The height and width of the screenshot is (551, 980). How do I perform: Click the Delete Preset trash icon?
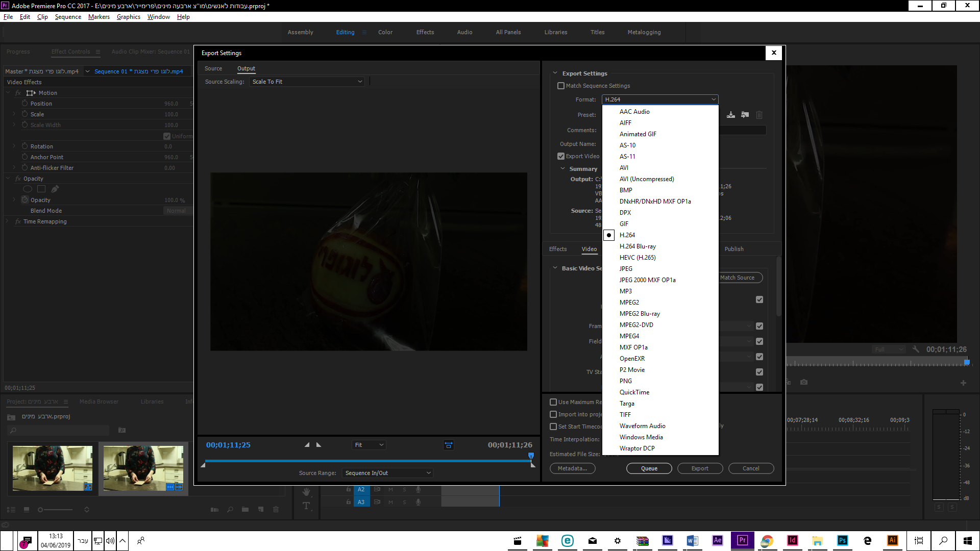pyautogui.click(x=759, y=115)
